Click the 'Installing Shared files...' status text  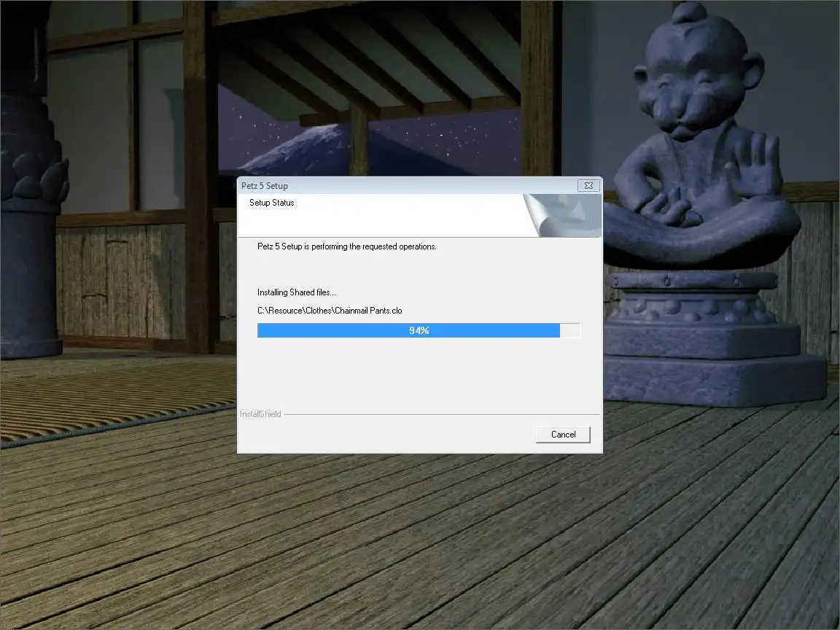[x=296, y=292]
